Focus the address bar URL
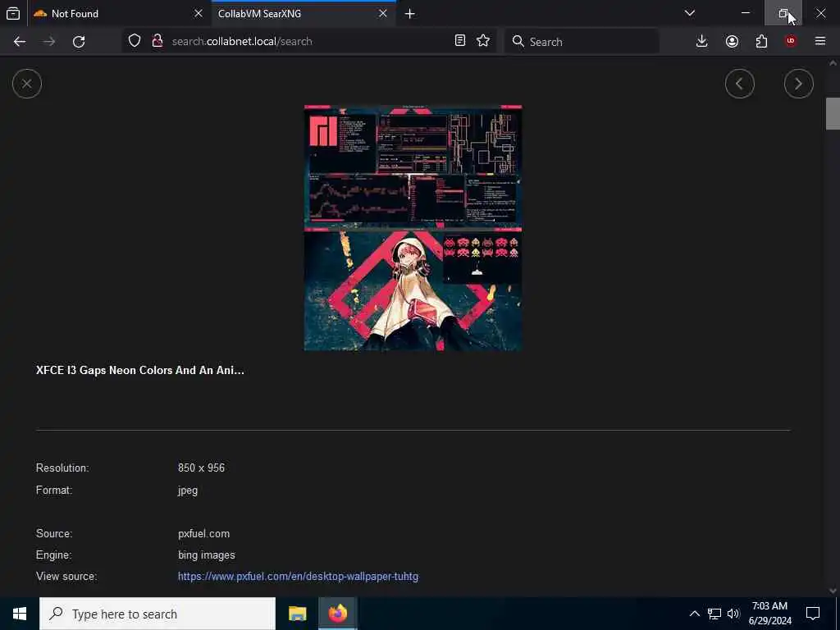 (309, 41)
